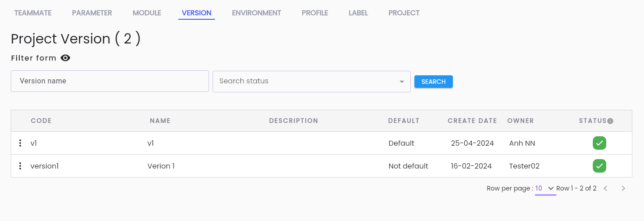The height and width of the screenshot is (221, 644).
Task: Open the three-dot menu for row v1
Action: point(20,143)
